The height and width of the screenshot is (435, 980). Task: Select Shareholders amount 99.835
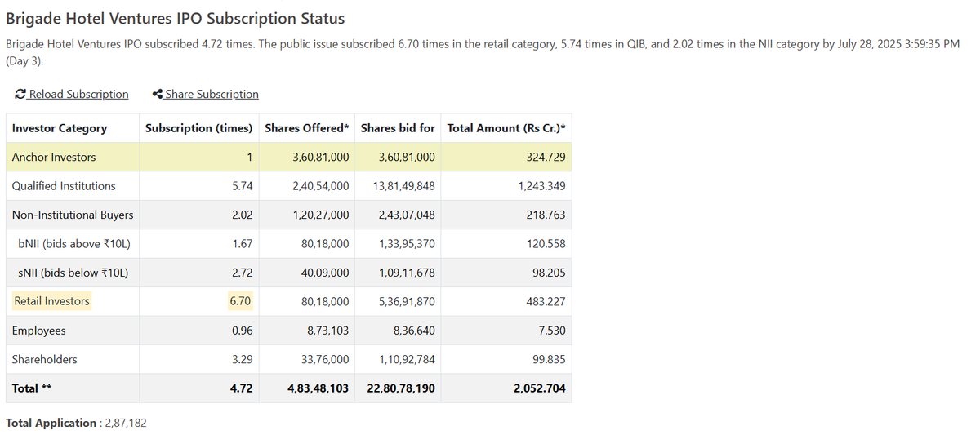pos(550,359)
